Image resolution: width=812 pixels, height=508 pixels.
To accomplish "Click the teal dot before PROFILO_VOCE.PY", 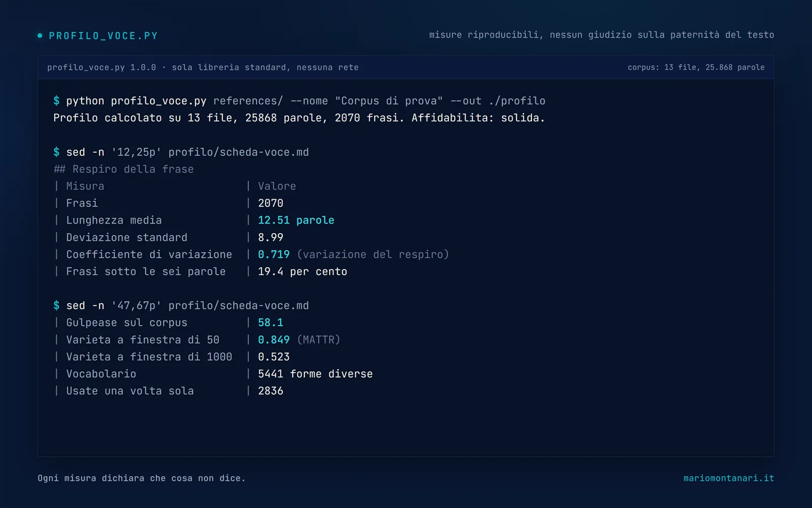I will coord(40,36).
